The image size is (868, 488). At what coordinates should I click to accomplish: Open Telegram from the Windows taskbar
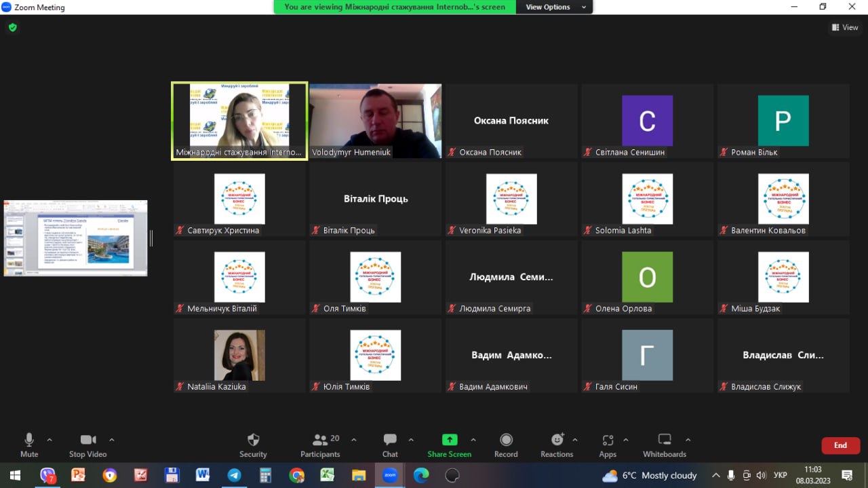click(x=234, y=475)
